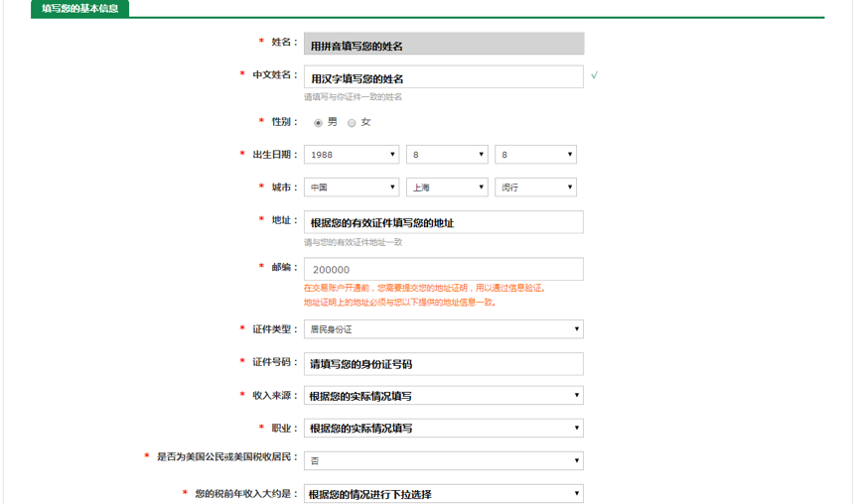Image resolution: width=858 pixels, height=504 pixels.
Task: Open the birth year dropdown showing 1988
Action: tap(352, 155)
